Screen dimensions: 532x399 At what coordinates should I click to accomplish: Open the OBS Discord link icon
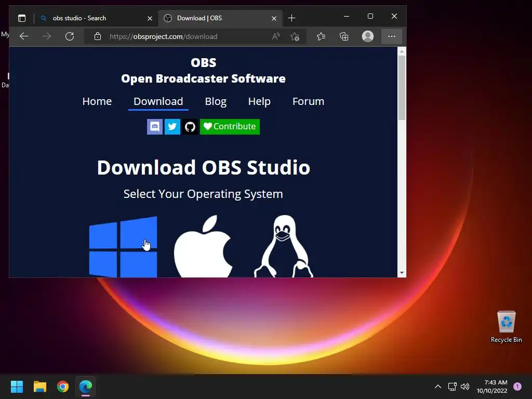155,127
